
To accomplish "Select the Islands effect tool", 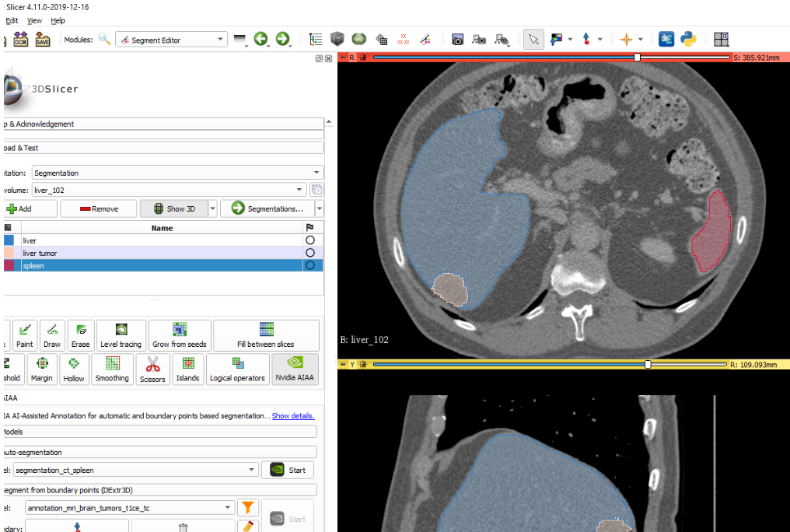I will [187, 369].
